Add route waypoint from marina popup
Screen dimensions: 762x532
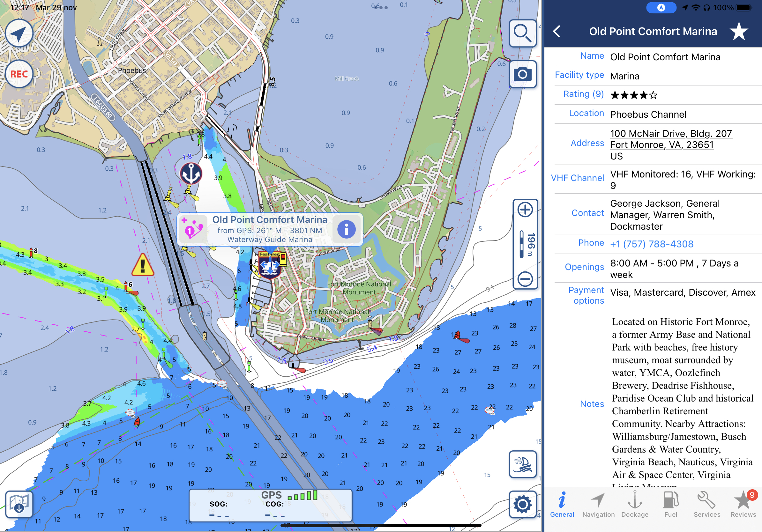coord(193,230)
